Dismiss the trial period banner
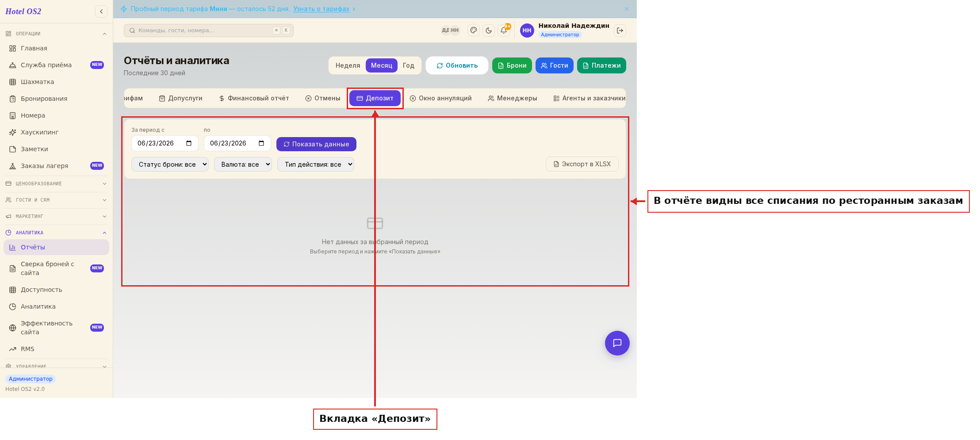 pos(627,9)
